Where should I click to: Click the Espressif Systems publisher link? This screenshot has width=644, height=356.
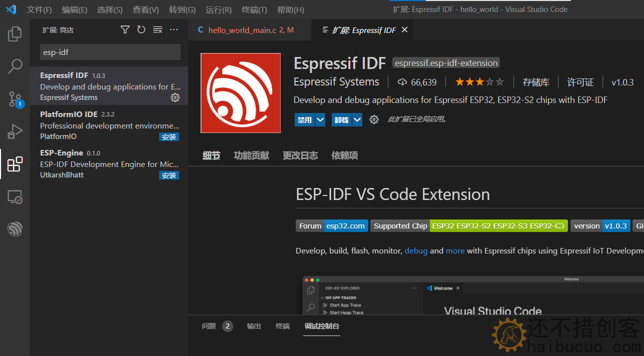(x=336, y=82)
